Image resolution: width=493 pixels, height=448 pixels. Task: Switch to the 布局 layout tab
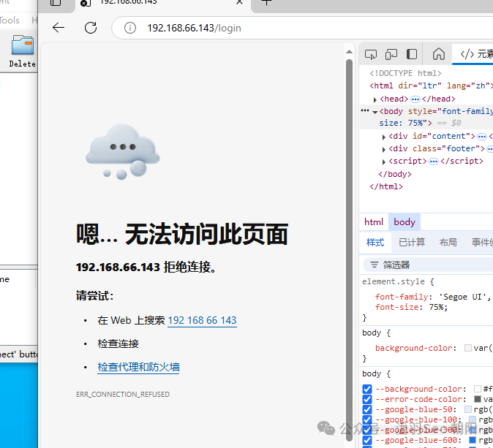coord(448,242)
